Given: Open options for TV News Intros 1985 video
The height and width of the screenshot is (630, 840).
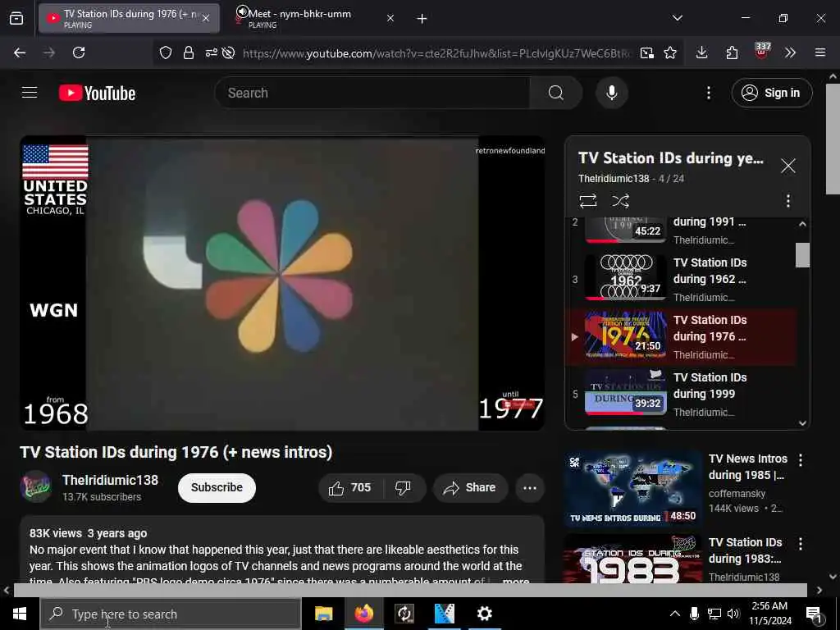Looking at the screenshot, I should (801, 460).
